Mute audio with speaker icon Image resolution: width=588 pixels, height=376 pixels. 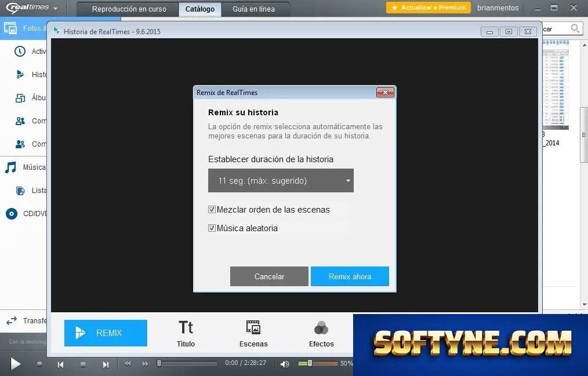point(285,364)
